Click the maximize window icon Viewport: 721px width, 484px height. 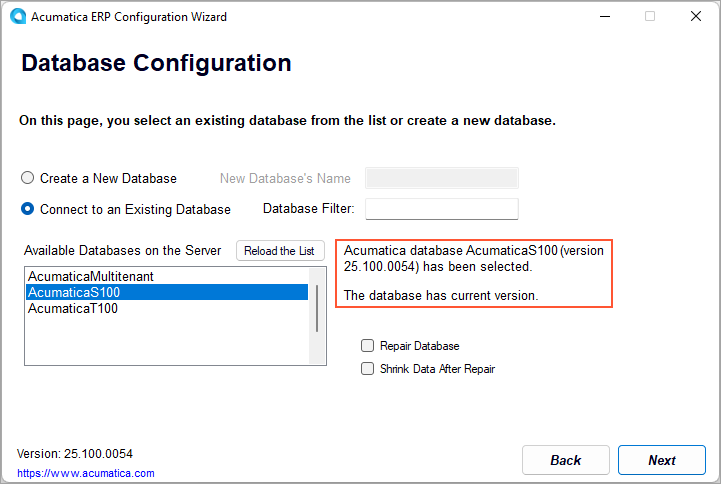coord(650,17)
